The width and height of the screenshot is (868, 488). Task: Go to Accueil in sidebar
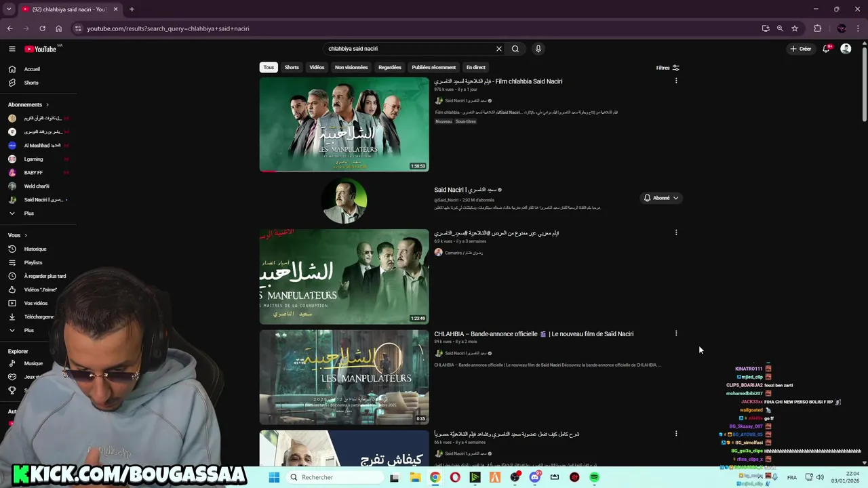point(32,69)
